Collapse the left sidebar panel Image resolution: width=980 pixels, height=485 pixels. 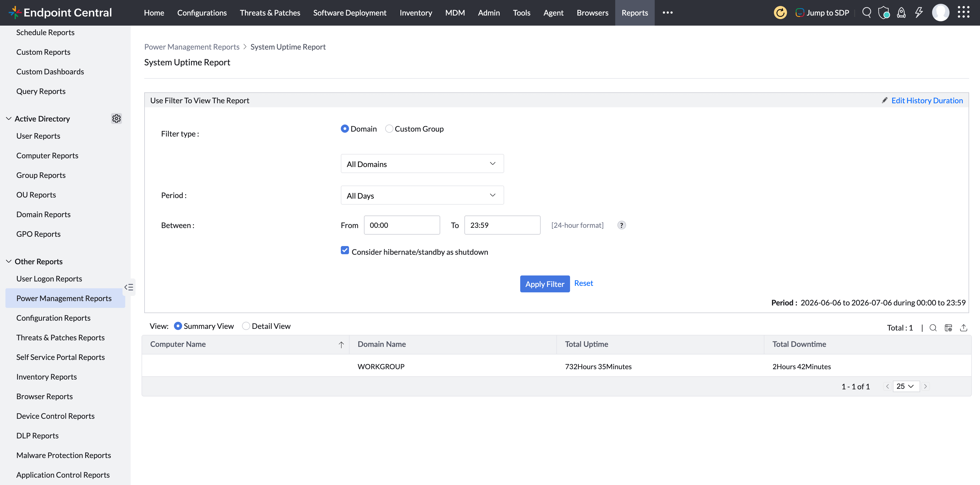coord(129,287)
